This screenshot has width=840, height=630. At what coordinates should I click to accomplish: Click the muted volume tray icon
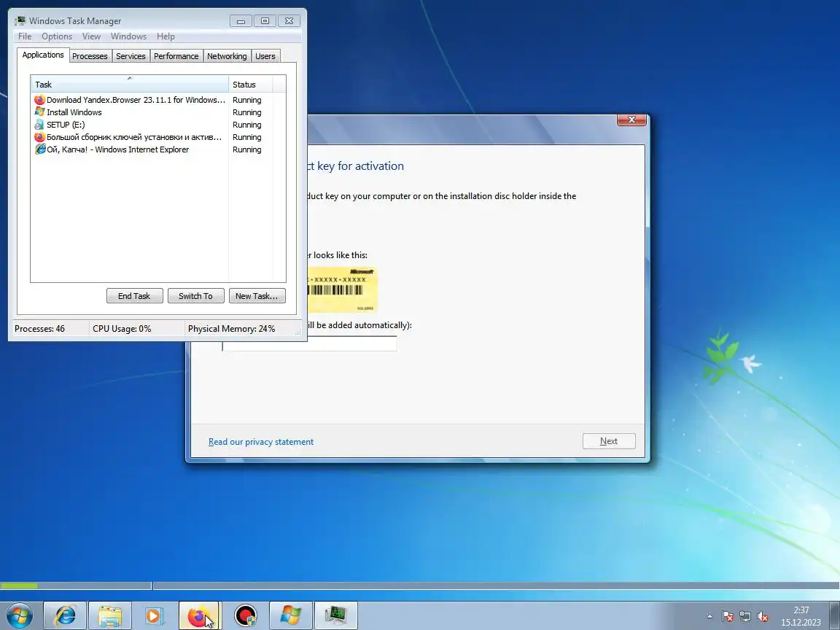click(x=762, y=616)
